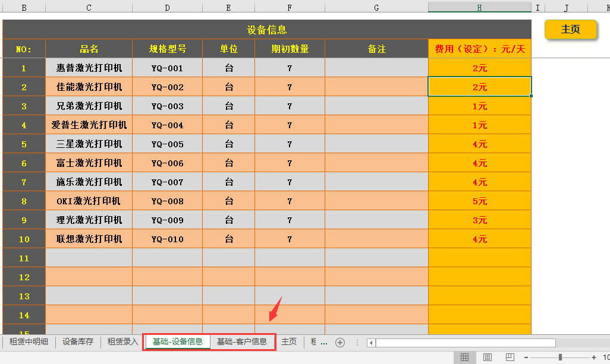Click row number 13 cell
This screenshot has width=610, height=364.
pyautogui.click(x=24, y=296)
